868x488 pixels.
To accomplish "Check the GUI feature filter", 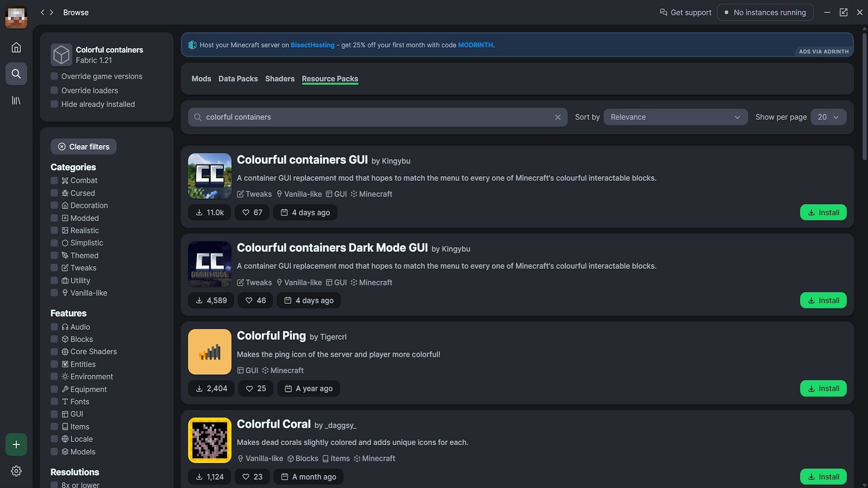I will (54, 414).
